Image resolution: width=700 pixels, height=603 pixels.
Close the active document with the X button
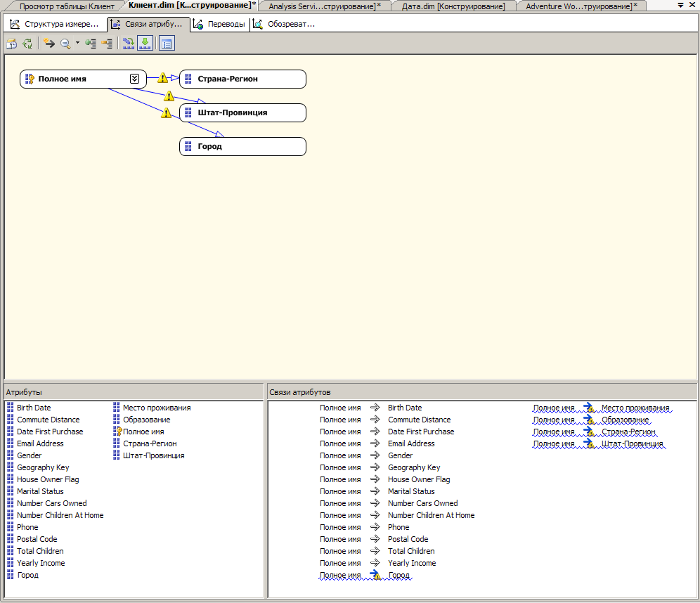(692, 5)
